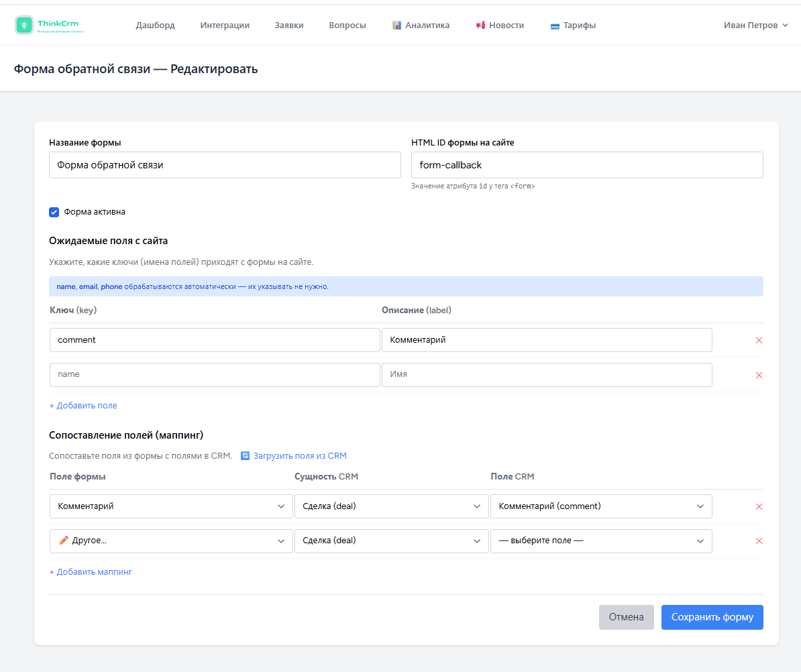This screenshot has width=801, height=672.
Task: Click the refresh icon beside Загрузить поля из CRM
Action: (246, 455)
